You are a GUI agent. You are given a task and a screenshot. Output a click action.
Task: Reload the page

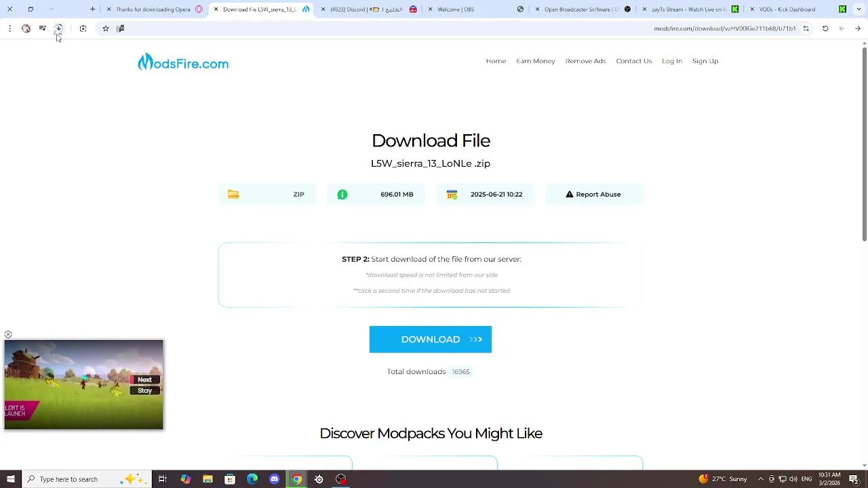pos(825,28)
